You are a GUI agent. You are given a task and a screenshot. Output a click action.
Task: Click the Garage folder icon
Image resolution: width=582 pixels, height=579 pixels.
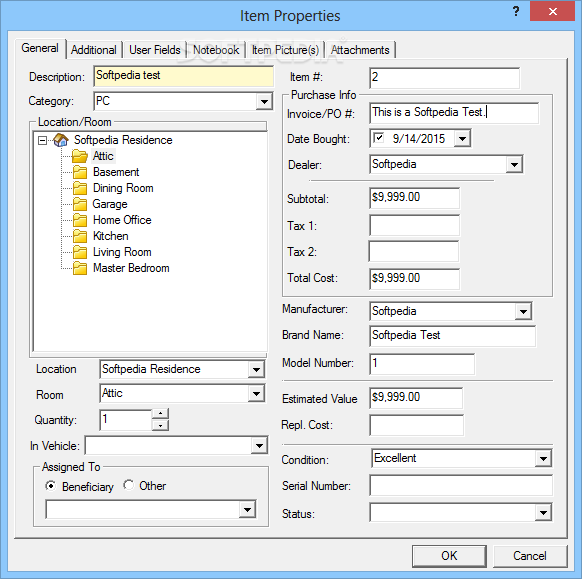(x=80, y=204)
